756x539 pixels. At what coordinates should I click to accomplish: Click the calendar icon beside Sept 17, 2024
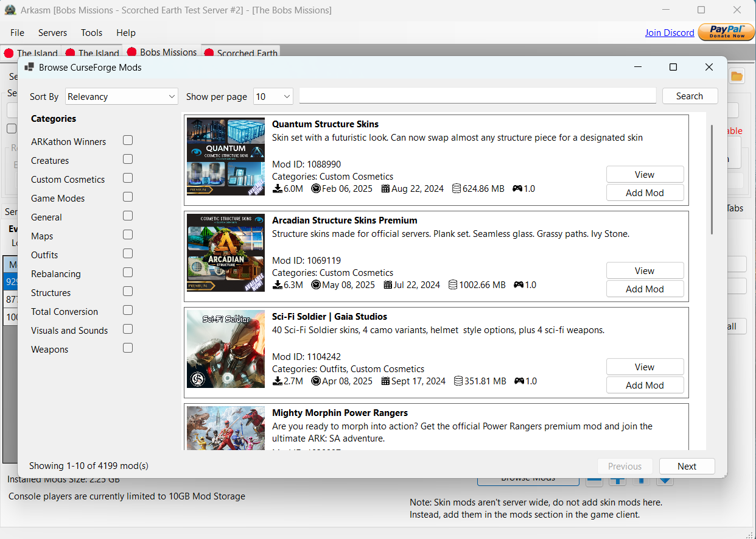[x=385, y=381]
